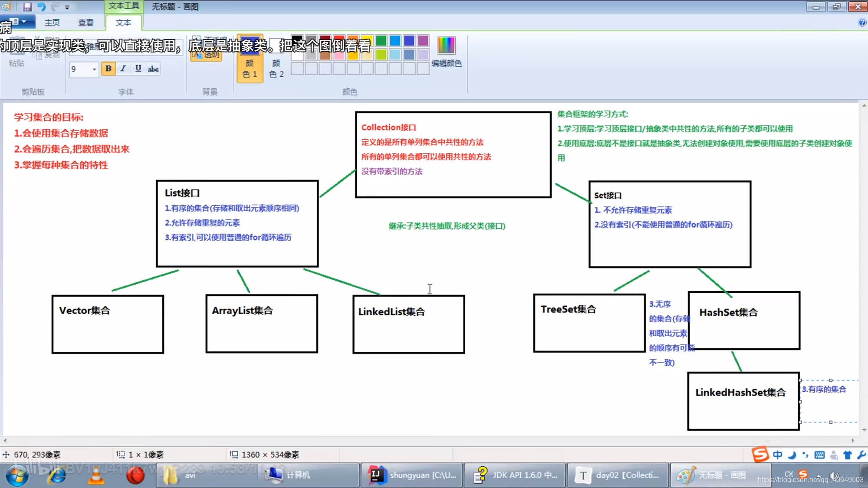Click the 继承:子类共性抽取 green text
Image resolution: width=868 pixels, height=488 pixels.
tap(447, 226)
